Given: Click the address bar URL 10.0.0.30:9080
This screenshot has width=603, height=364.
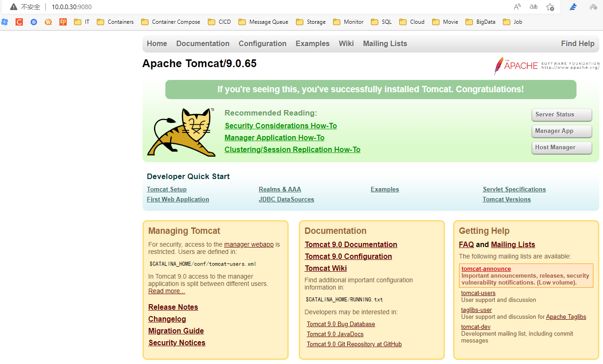Looking at the screenshot, I should click(x=72, y=7).
